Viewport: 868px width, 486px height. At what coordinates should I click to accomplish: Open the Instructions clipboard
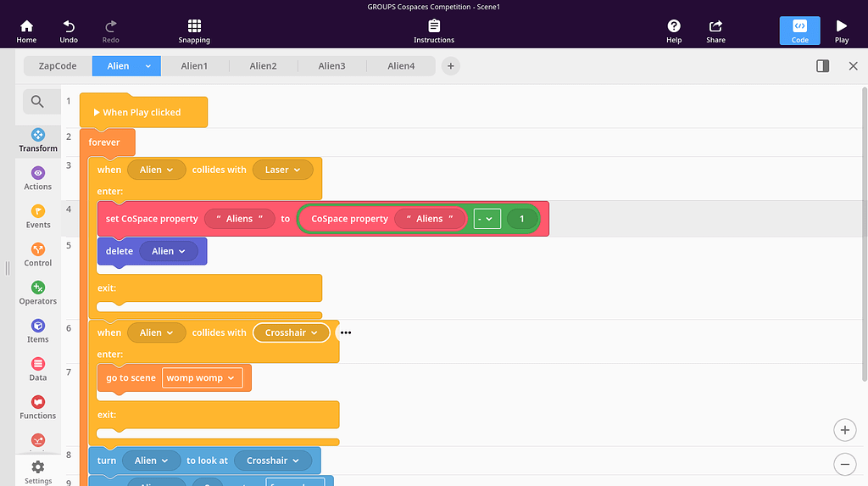(x=434, y=31)
